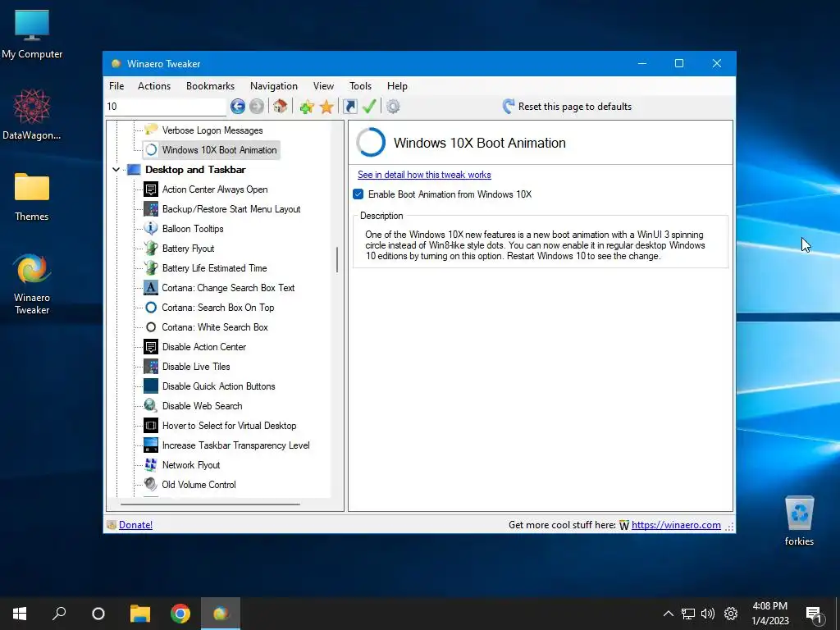Click the shortcut arrow export icon in toolbar
This screenshot has height=630, width=840.
(349, 107)
